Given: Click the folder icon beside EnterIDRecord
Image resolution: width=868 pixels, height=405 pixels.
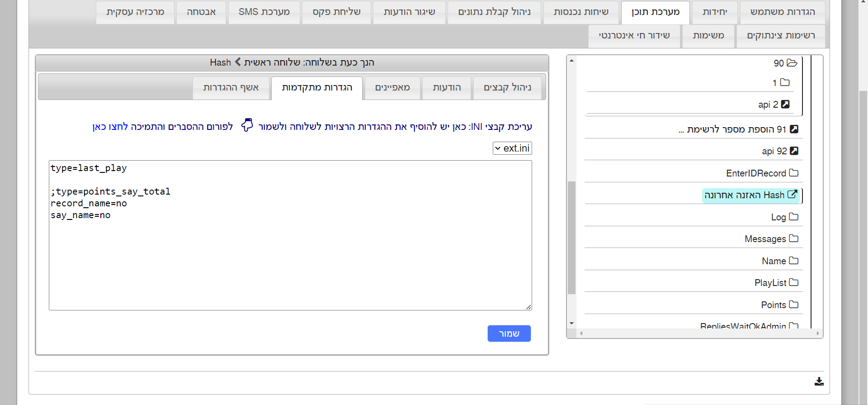Looking at the screenshot, I should pos(793,173).
